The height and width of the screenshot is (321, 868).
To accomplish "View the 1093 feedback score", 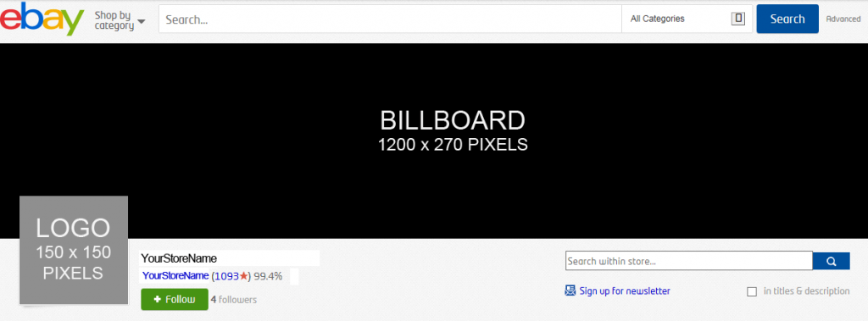I will point(226,275).
